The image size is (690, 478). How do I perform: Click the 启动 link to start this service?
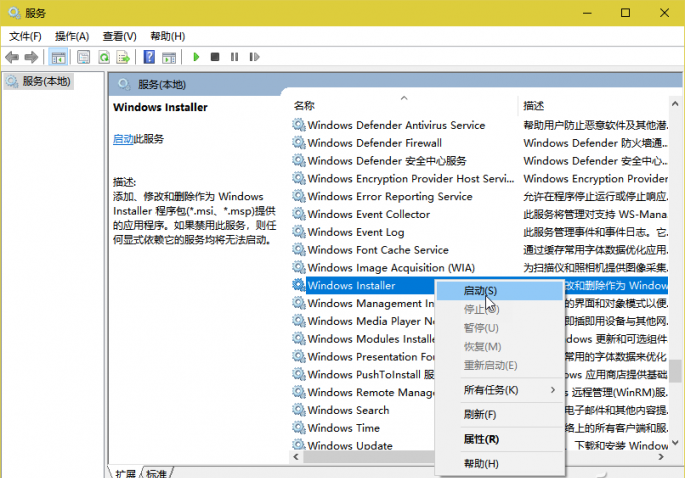[x=123, y=139]
